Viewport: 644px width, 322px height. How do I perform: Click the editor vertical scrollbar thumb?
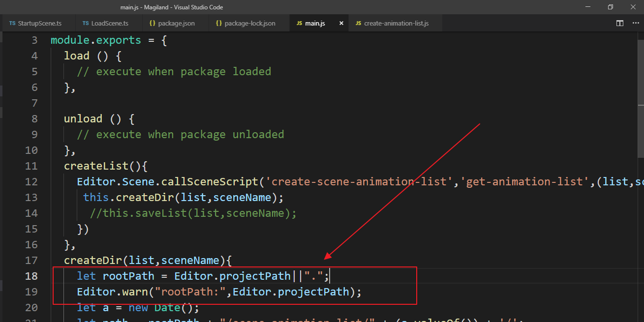641,69
